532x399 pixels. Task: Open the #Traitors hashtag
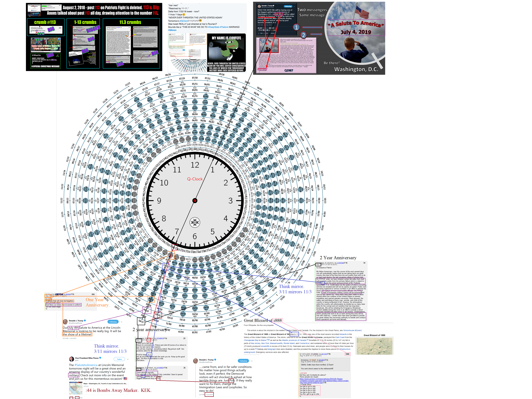pos(224,27)
